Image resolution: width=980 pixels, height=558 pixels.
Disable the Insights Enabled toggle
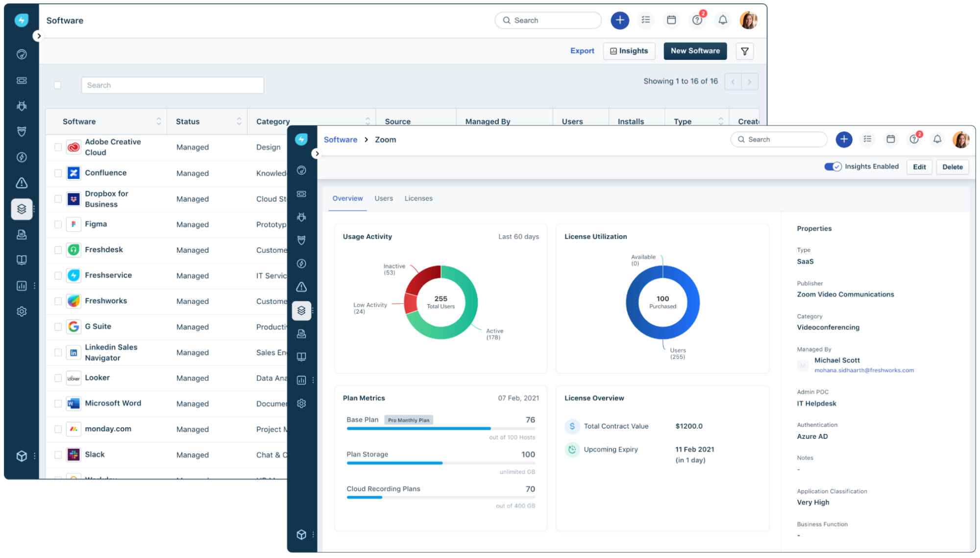(x=833, y=167)
